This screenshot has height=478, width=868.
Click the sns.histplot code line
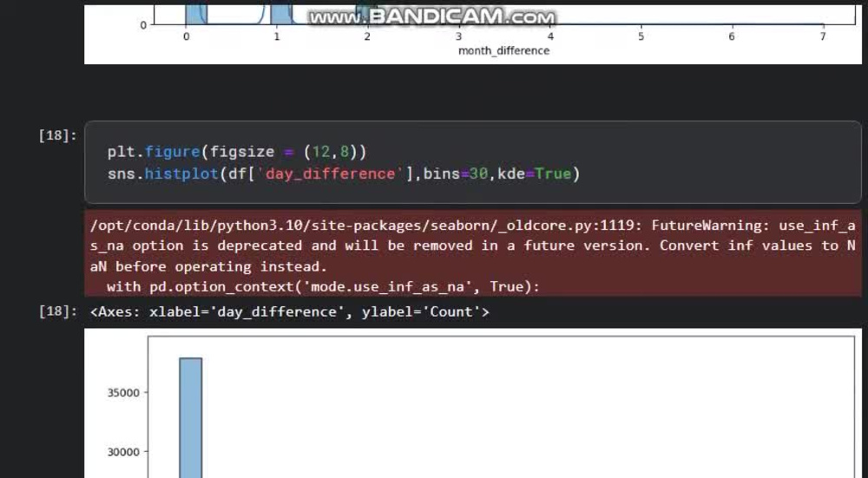[344, 174]
